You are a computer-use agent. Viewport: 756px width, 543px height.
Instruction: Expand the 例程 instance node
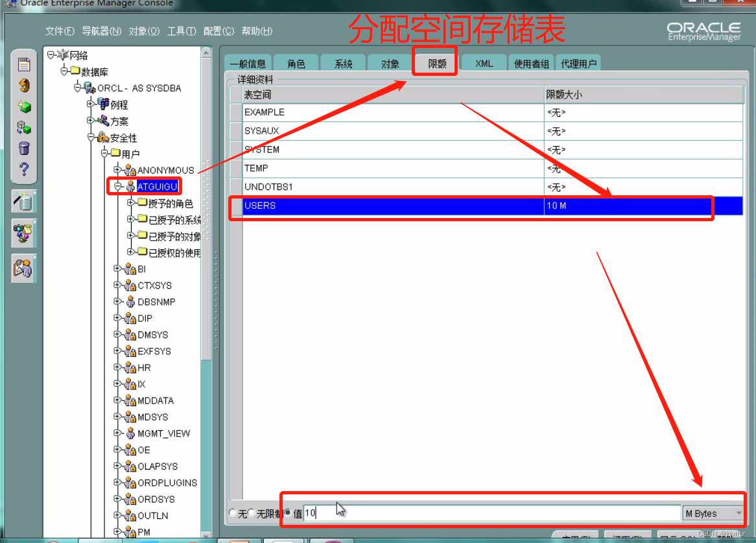pyautogui.click(x=90, y=104)
